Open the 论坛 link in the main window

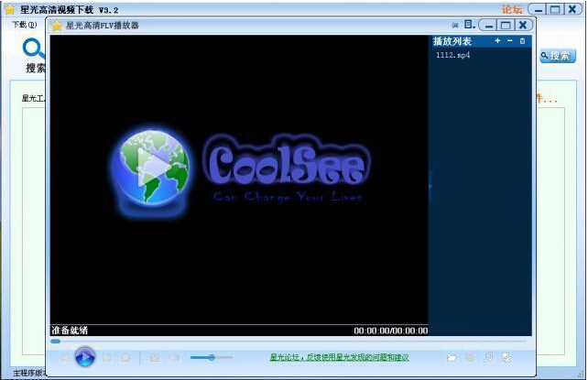pyautogui.click(x=512, y=9)
